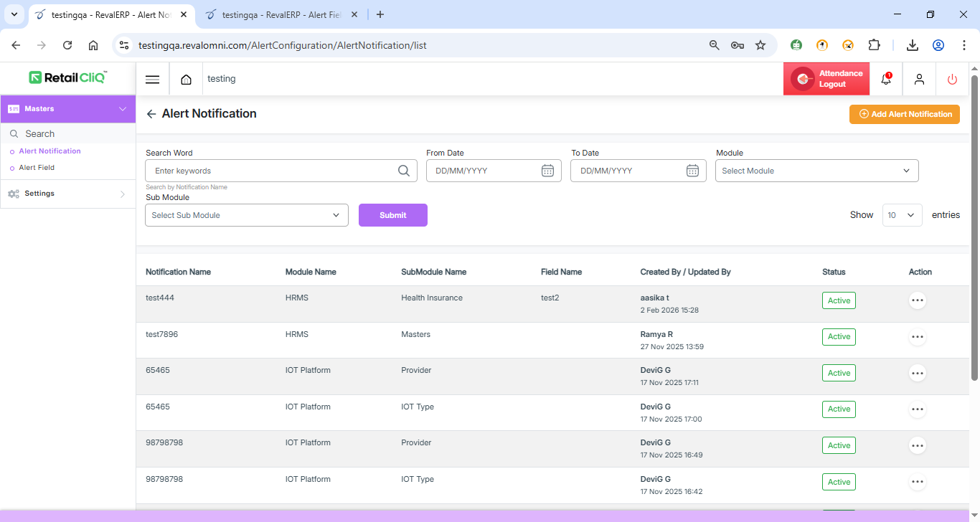Click the Submit button

392,215
